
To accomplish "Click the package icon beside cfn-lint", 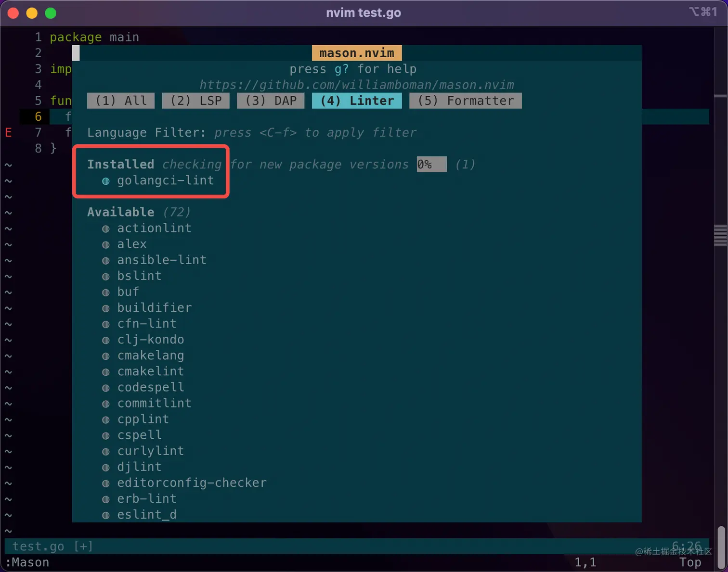I will tap(106, 324).
